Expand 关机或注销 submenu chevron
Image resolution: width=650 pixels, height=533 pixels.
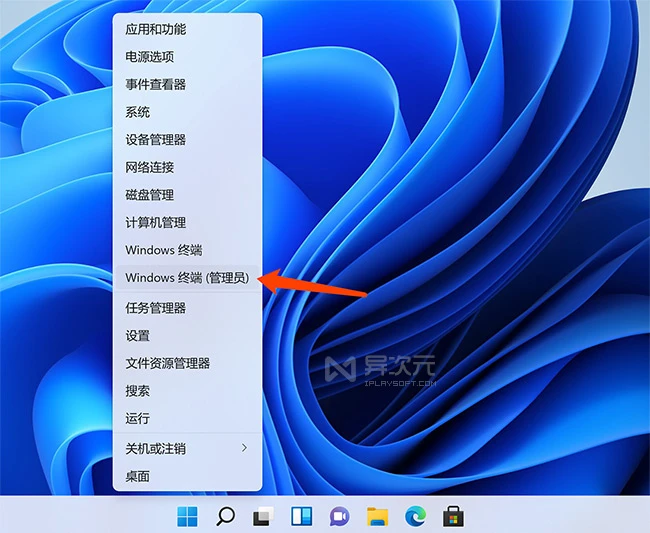click(x=245, y=448)
